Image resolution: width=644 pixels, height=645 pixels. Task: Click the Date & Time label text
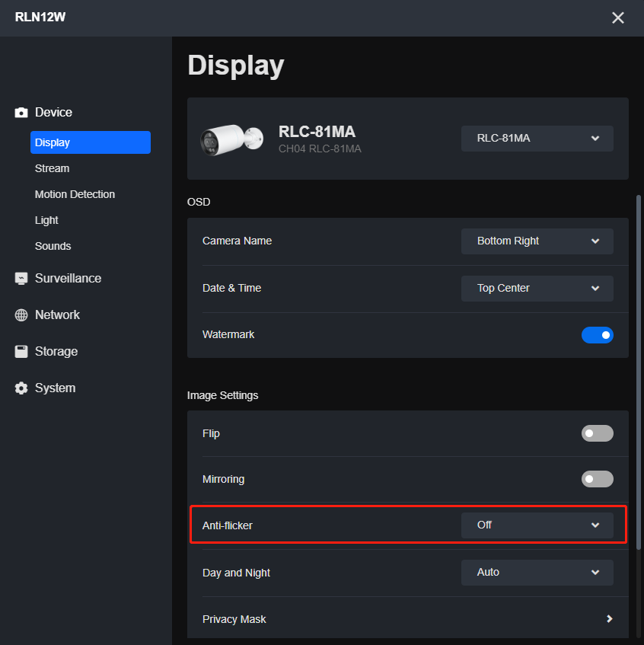[x=231, y=289]
